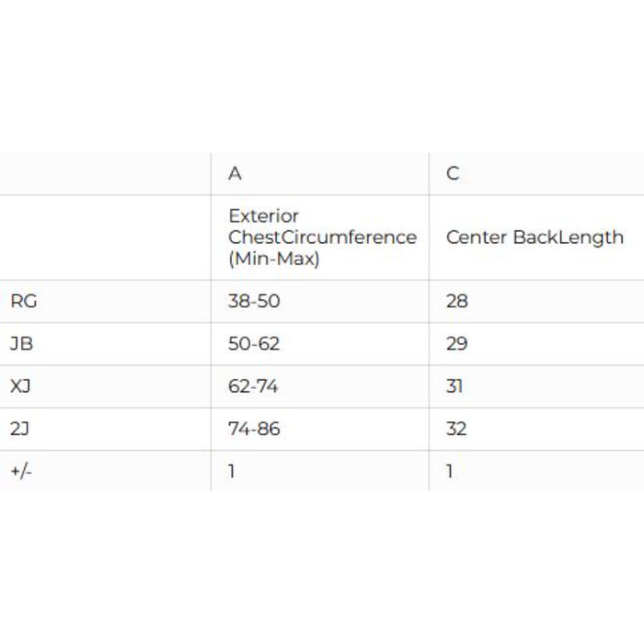644x644 pixels.
Task: Click the 2J size row label
Action: click(x=21, y=429)
